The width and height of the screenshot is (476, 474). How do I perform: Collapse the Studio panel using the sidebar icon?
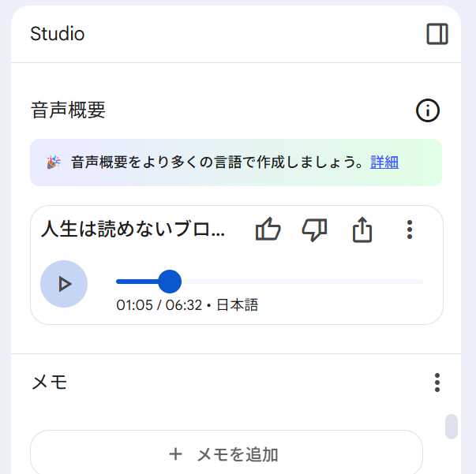[x=437, y=34]
